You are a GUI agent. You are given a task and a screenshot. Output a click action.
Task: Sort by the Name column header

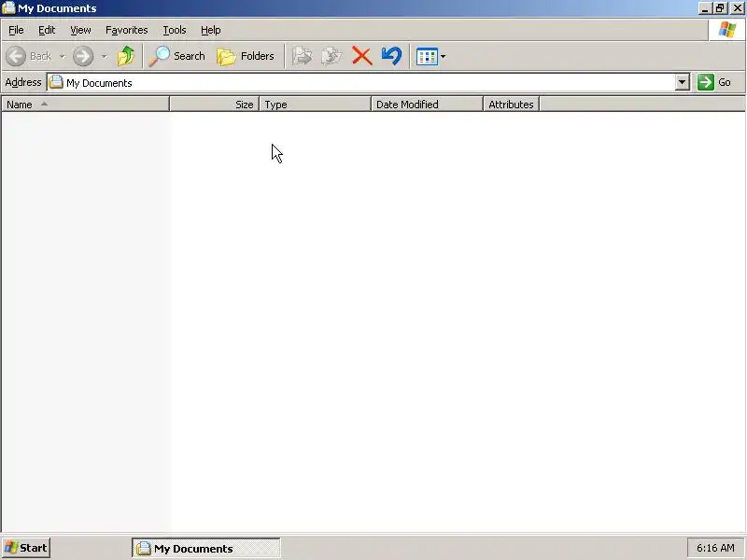(x=85, y=105)
